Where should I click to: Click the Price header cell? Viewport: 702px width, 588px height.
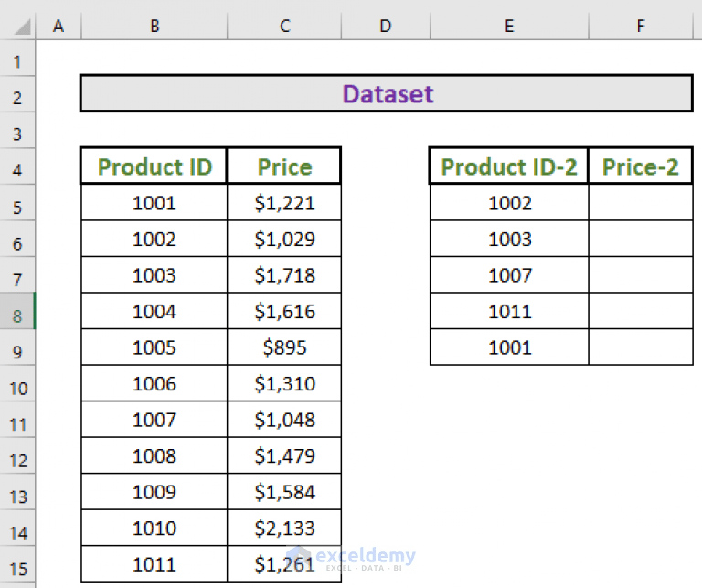click(x=284, y=166)
